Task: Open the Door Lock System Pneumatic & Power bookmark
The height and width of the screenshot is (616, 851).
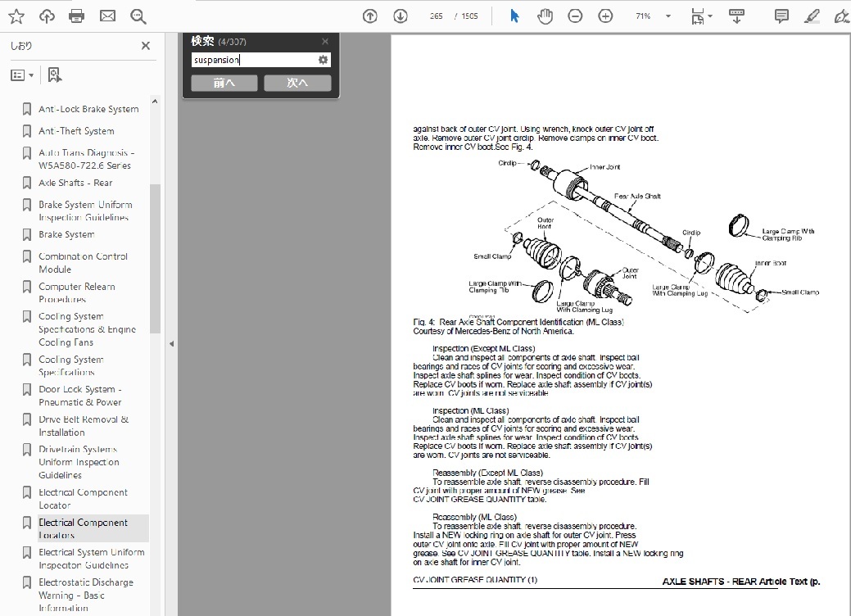Action: [x=79, y=396]
